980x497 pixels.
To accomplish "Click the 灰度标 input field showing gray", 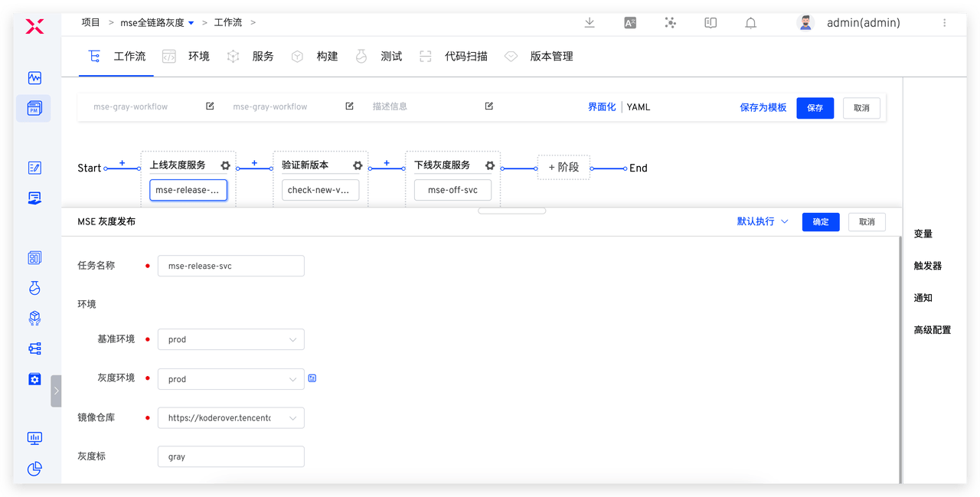I will point(230,456).
